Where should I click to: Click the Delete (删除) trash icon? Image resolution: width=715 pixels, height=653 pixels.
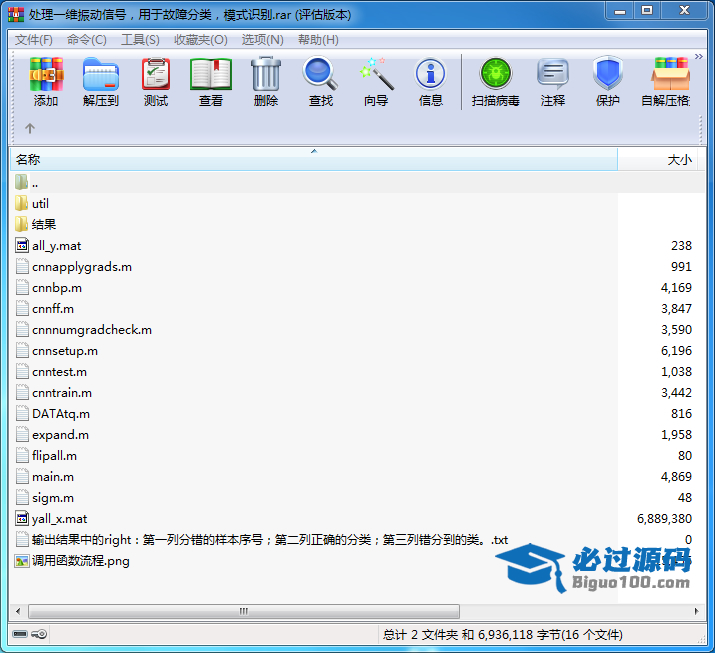(266, 74)
